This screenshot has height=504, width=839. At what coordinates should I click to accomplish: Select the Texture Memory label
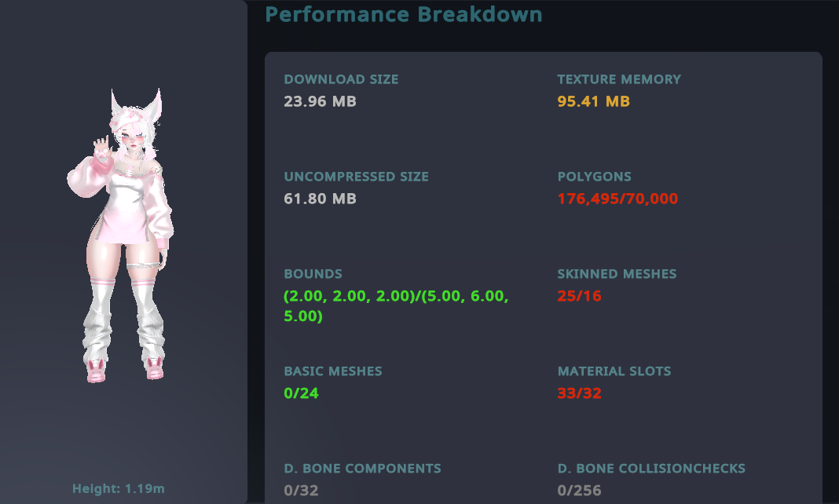619,79
